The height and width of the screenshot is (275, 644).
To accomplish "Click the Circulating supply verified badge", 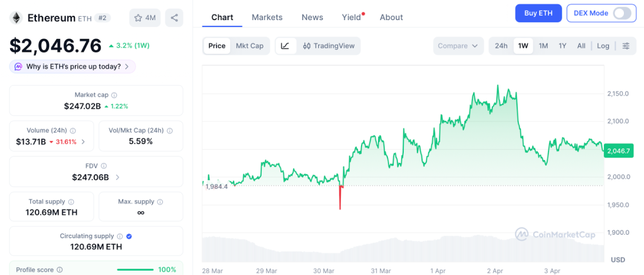I will click(x=129, y=237).
